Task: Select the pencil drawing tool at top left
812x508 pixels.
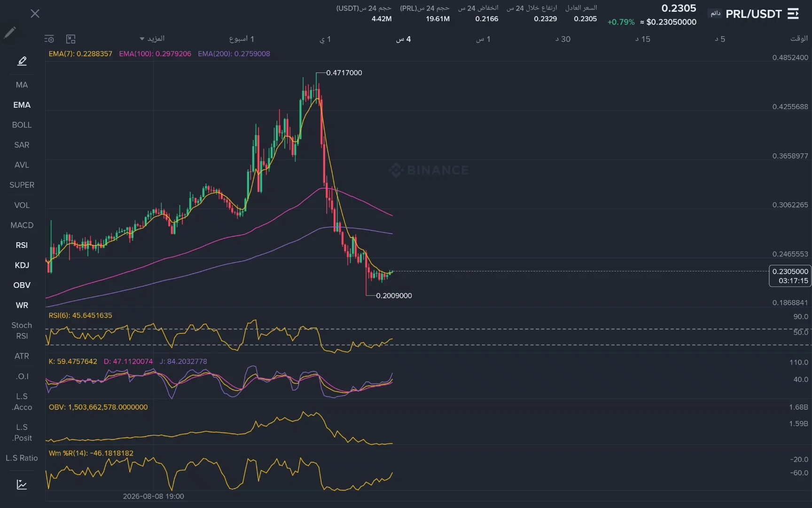Action: pyautogui.click(x=10, y=32)
